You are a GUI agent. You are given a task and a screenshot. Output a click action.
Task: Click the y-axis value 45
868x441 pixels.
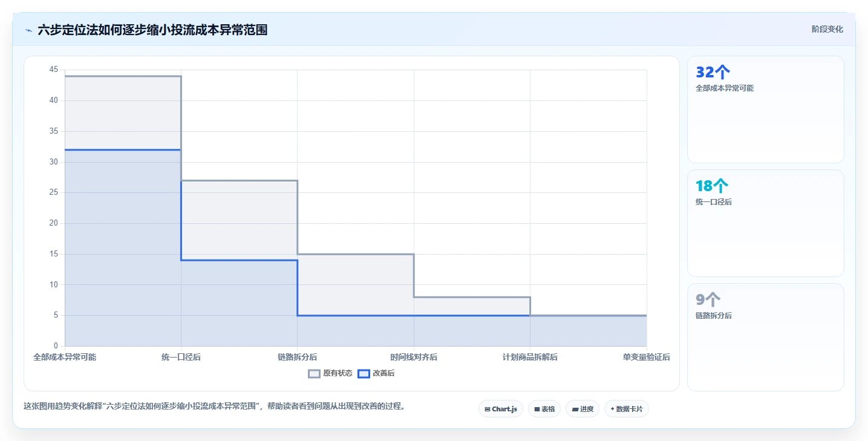click(x=54, y=70)
